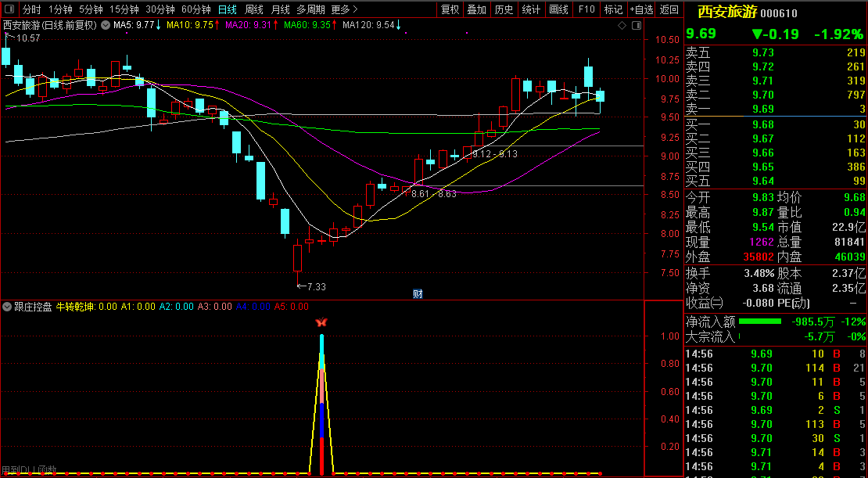Click the 7.33 lowest price marker
Viewport: 868px width, 478px height.
[x=313, y=287]
